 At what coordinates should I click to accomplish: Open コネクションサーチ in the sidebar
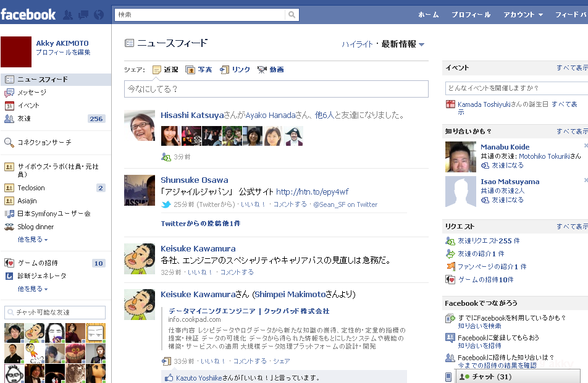[x=44, y=143]
